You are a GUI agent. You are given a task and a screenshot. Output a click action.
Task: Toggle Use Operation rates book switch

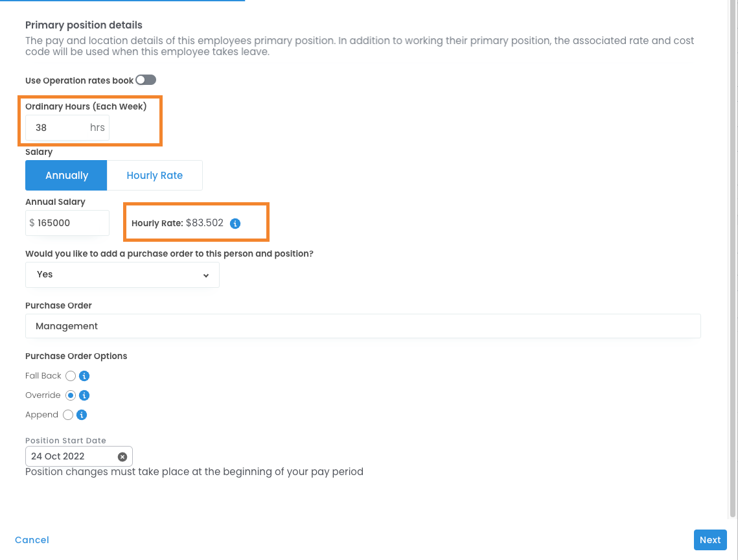146,80
